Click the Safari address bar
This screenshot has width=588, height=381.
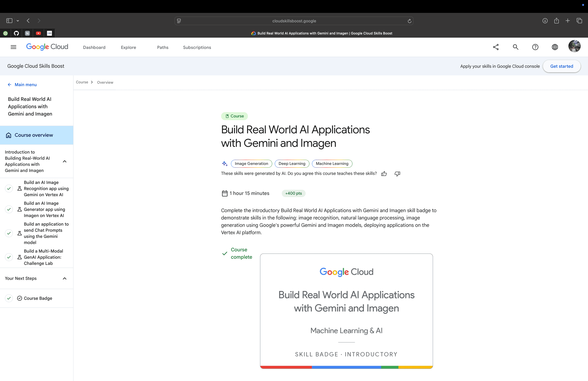tap(294, 21)
